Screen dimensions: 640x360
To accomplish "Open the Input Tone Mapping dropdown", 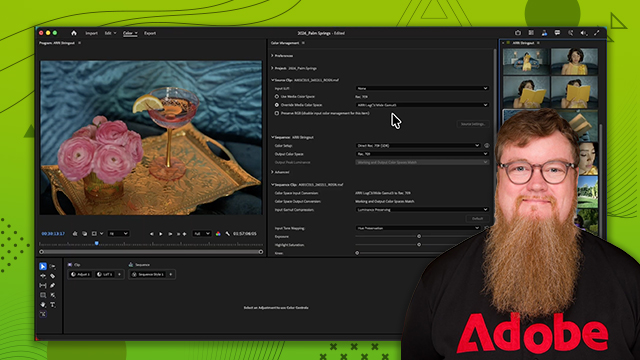I will click(418, 228).
